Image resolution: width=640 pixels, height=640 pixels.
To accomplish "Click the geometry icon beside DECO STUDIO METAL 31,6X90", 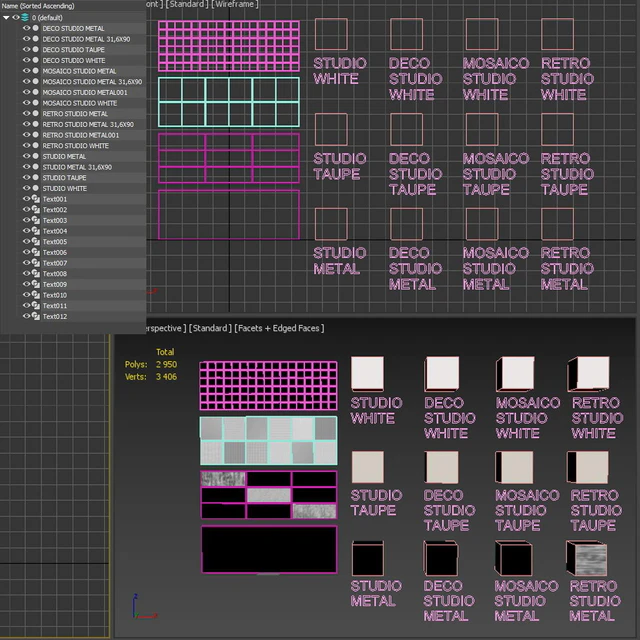I will [36, 39].
